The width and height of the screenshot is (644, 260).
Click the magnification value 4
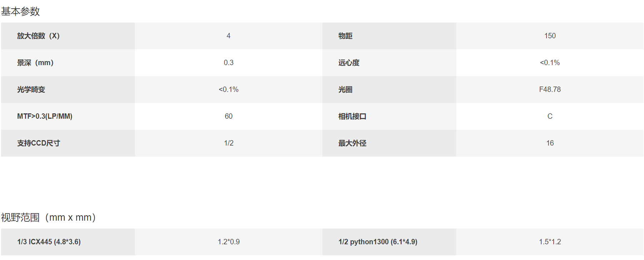point(228,36)
